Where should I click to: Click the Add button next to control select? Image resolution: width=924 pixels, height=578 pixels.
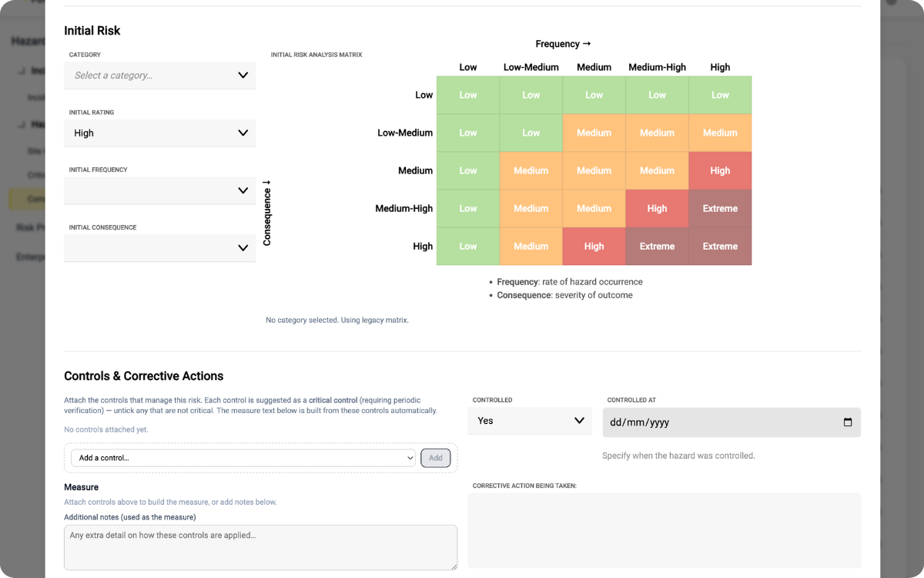[436, 458]
